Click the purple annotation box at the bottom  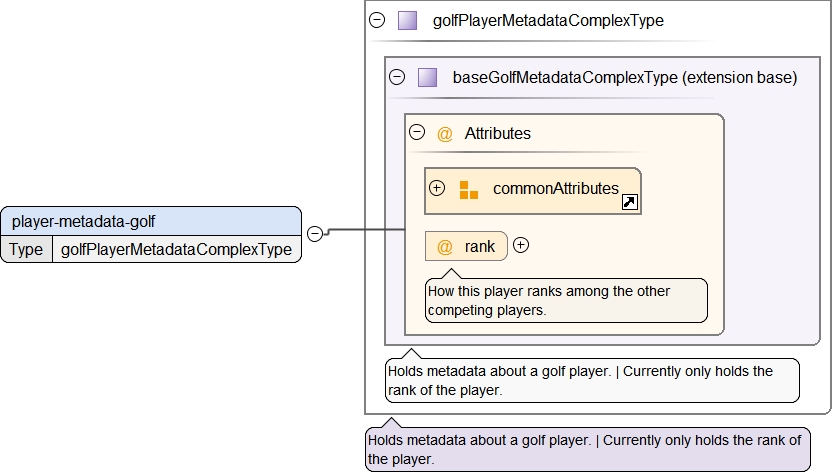587,449
